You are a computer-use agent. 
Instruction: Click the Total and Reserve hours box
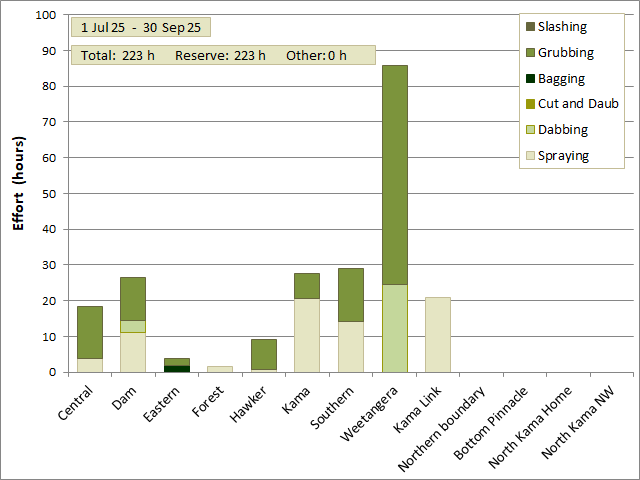click(223, 55)
